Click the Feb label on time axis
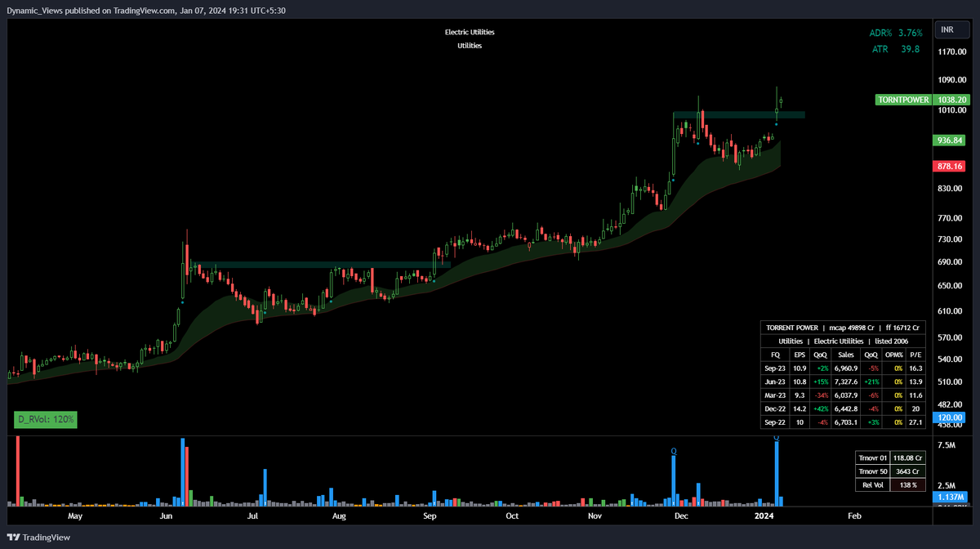Viewport: 980px width, 549px height. coord(854,516)
